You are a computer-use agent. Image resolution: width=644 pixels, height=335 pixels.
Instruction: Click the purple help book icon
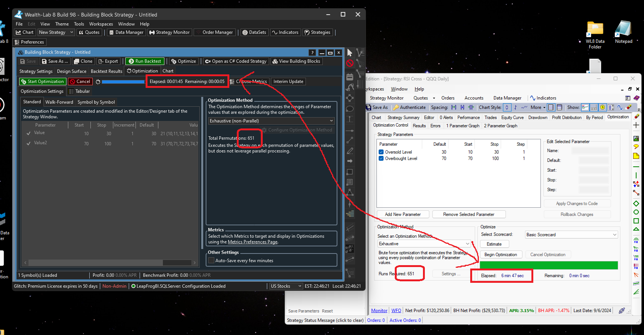point(636,98)
